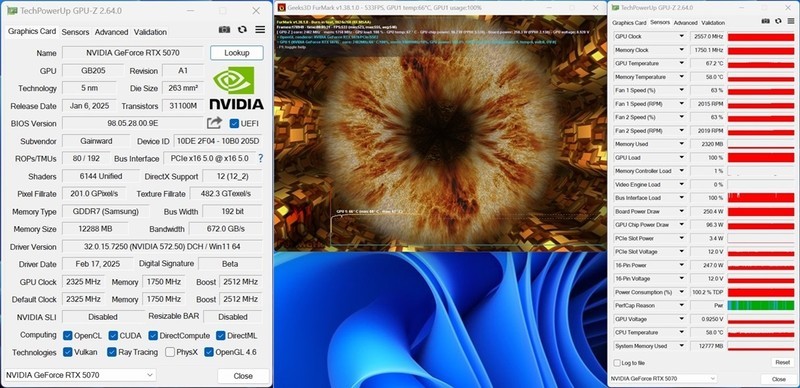Click the refresh icon in Graphics Card window
The image size is (800, 388).
pyautogui.click(x=242, y=30)
